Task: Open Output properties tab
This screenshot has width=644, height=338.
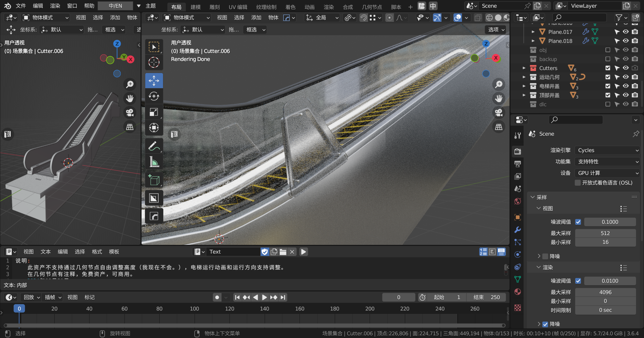Action: pos(518,164)
